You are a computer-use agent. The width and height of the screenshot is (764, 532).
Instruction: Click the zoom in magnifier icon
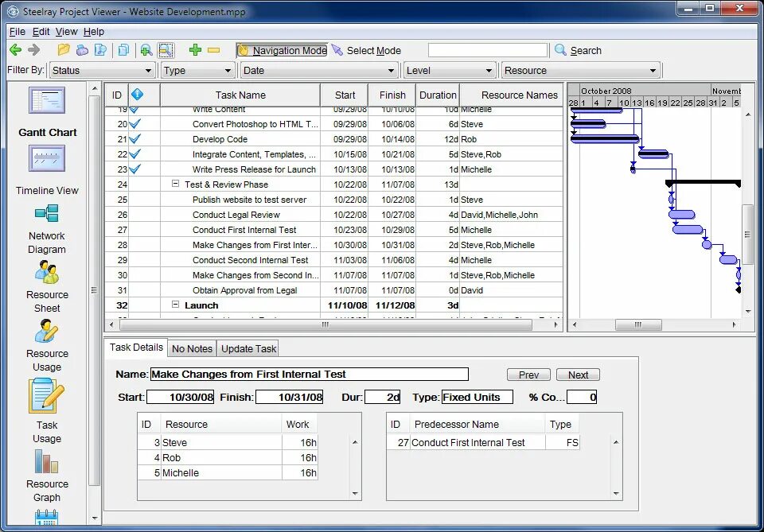click(x=146, y=49)
